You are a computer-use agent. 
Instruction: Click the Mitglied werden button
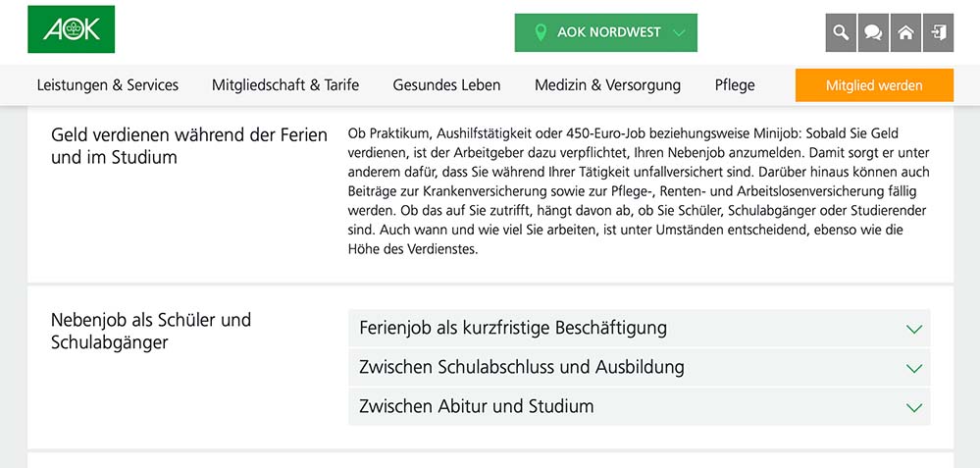tap(874, 85)
